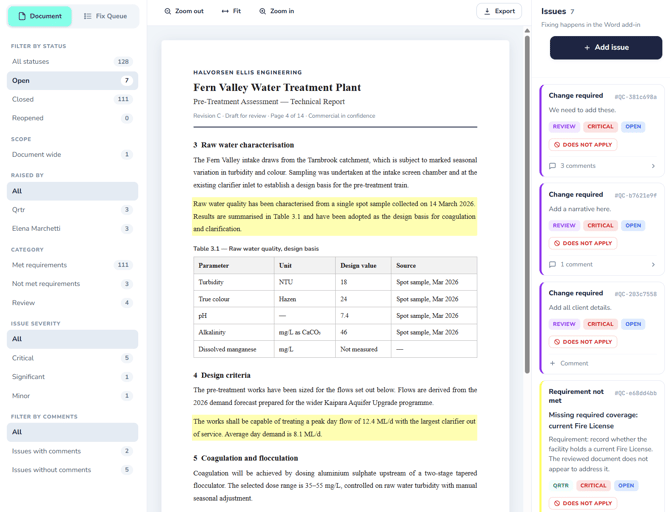The width and height of the screenshot is (670, 512).
Task: Click Does Not Apply on Fire License issue
Action: click(x=583, y=503)
